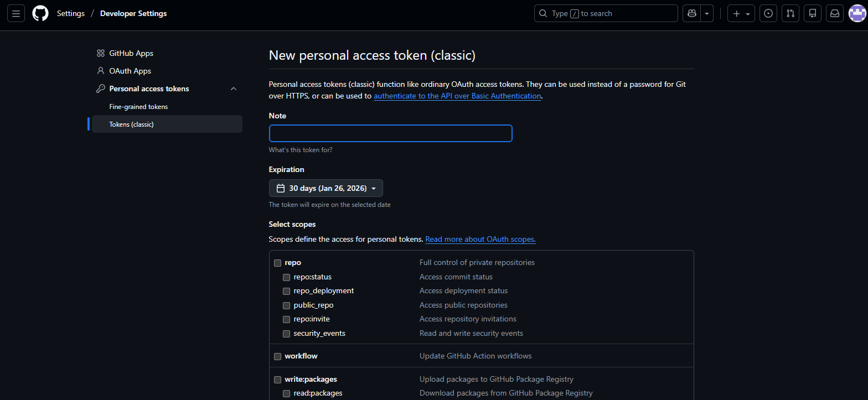Open the Pull requests icon

click(x=790, y=13)
